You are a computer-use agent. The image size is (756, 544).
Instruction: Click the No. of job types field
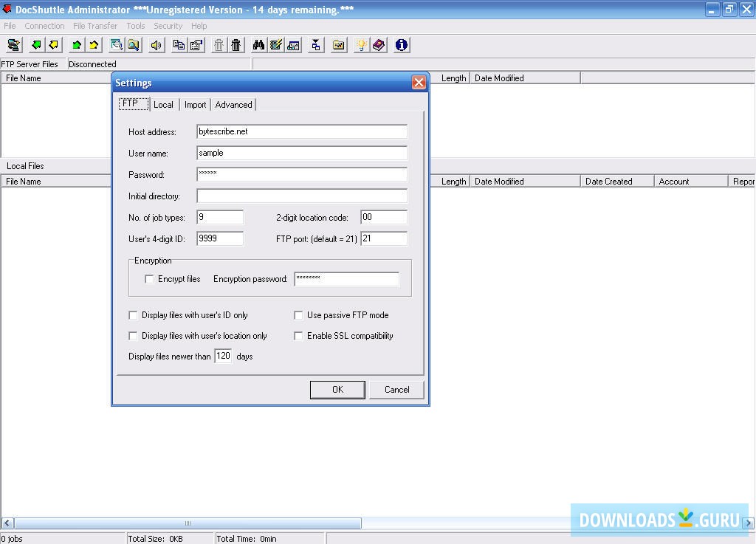point(220,217)
